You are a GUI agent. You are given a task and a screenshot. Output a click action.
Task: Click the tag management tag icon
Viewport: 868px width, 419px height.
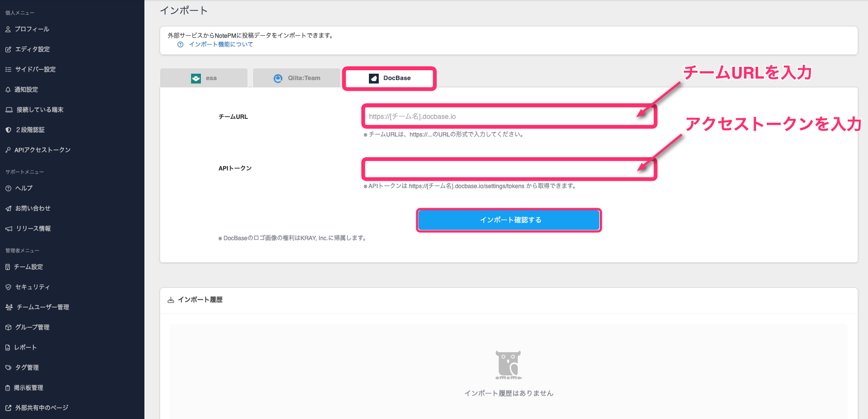(x=8, y=368)
